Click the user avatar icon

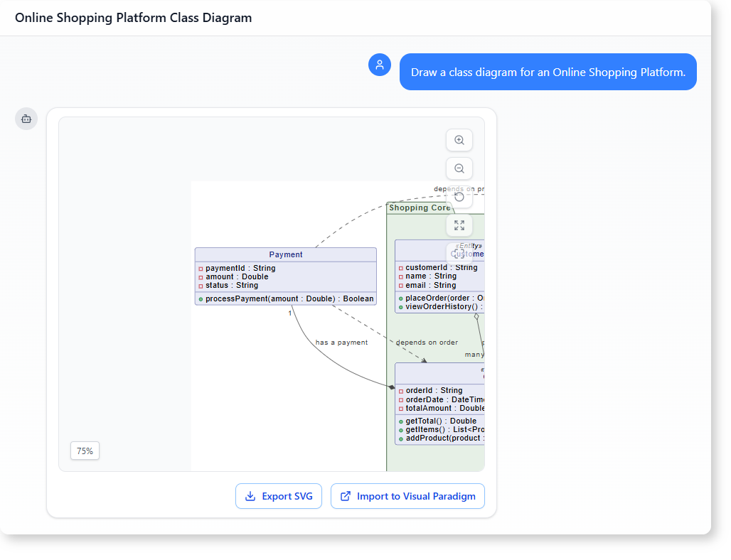(380, 65)
